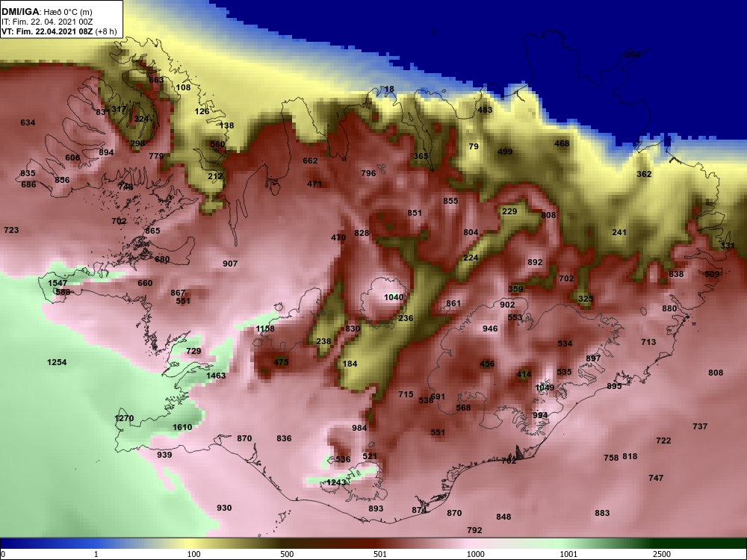747x560 pixels.
Task: Click the map value 939
Action: pyautogui.click(x=164, y=455)
